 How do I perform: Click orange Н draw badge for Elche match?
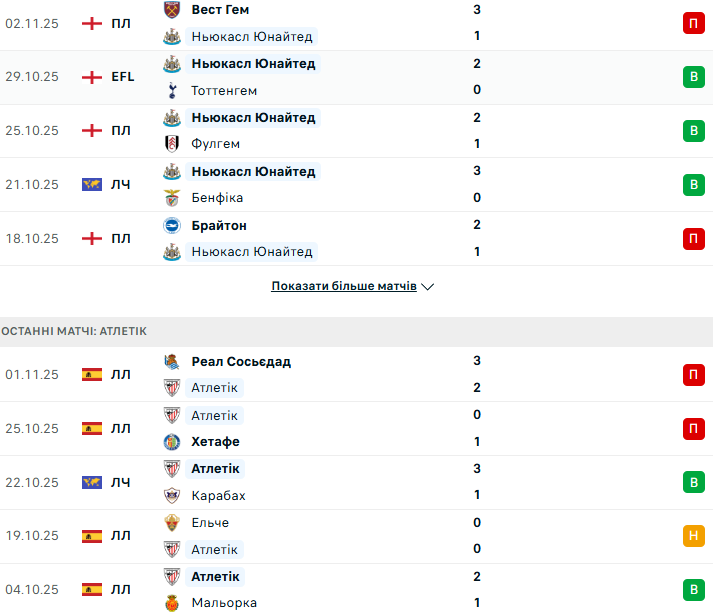click(x=692, y=536)
